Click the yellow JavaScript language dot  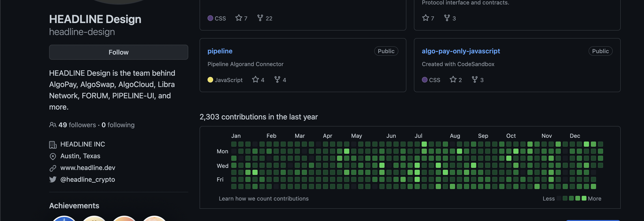(x=210, y=80)
